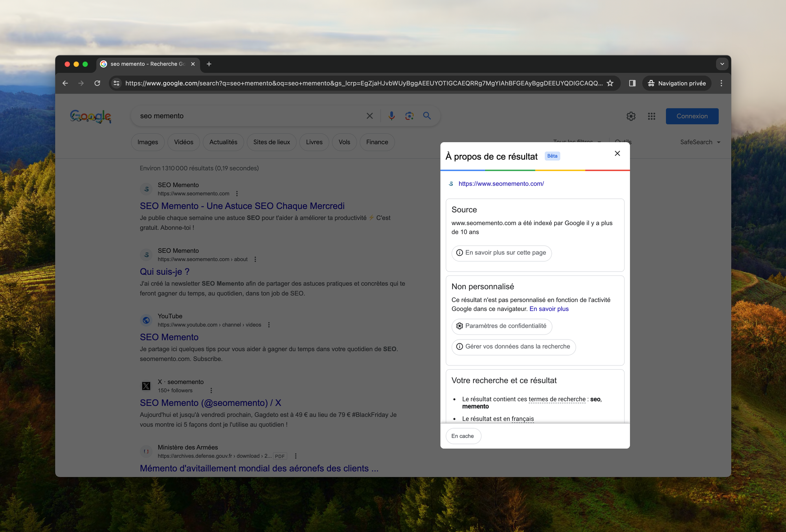Image resolution: width=786 pixels, height=532 pixels.
Task: Click the X logo favicon
Action: click(146, 386)
